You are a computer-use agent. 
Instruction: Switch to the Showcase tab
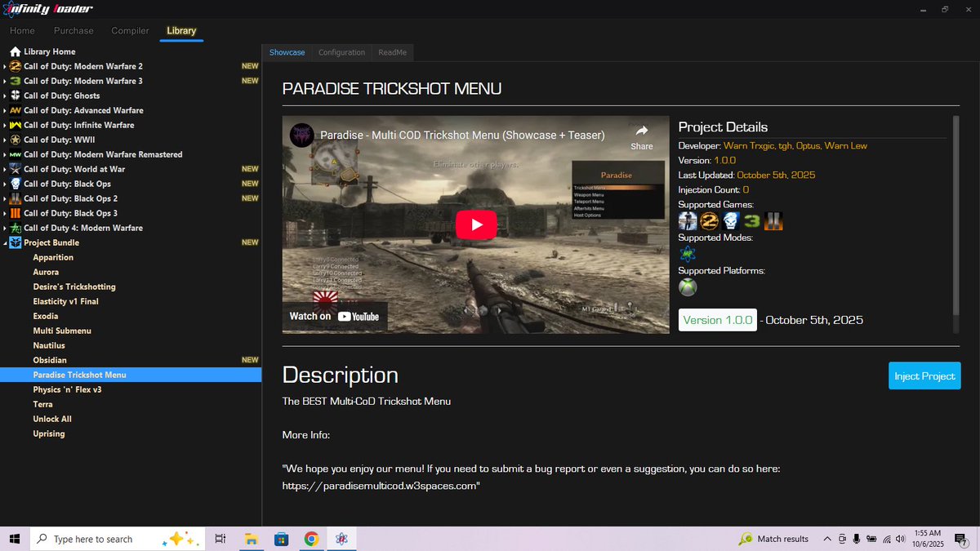click(x=287, y=52)
